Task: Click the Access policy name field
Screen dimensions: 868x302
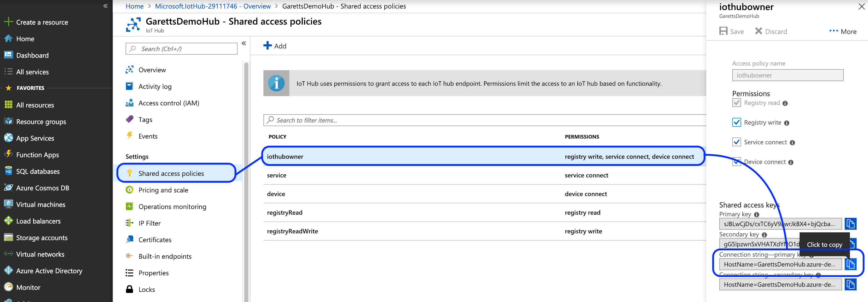Action: point(787,75)
